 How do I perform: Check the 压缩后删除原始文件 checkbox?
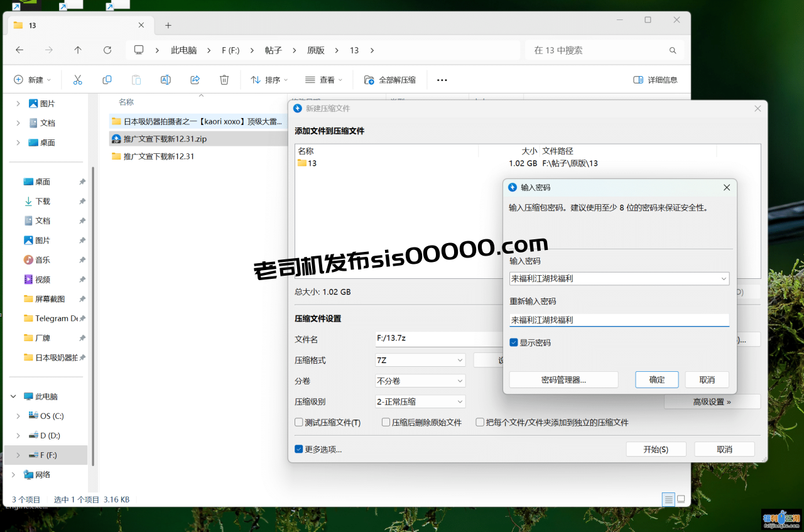[x=386, y=423]
